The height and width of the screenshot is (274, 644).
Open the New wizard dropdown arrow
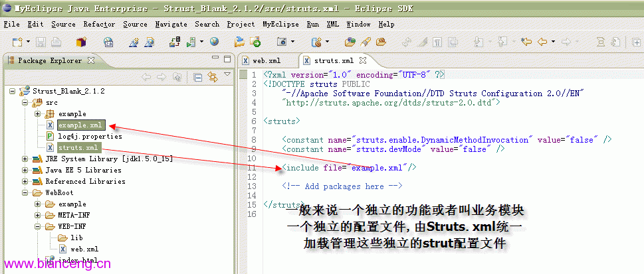pos(28,42)
